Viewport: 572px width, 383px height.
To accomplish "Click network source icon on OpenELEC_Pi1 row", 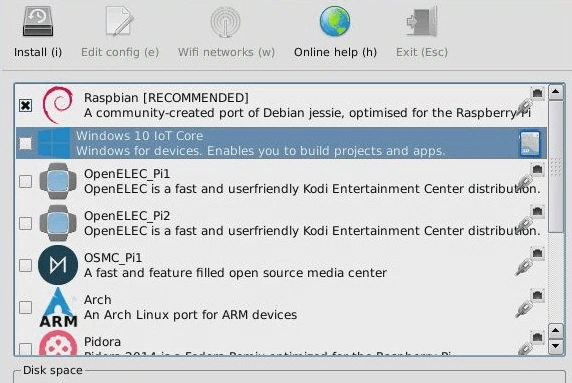I will coord(531,177).
